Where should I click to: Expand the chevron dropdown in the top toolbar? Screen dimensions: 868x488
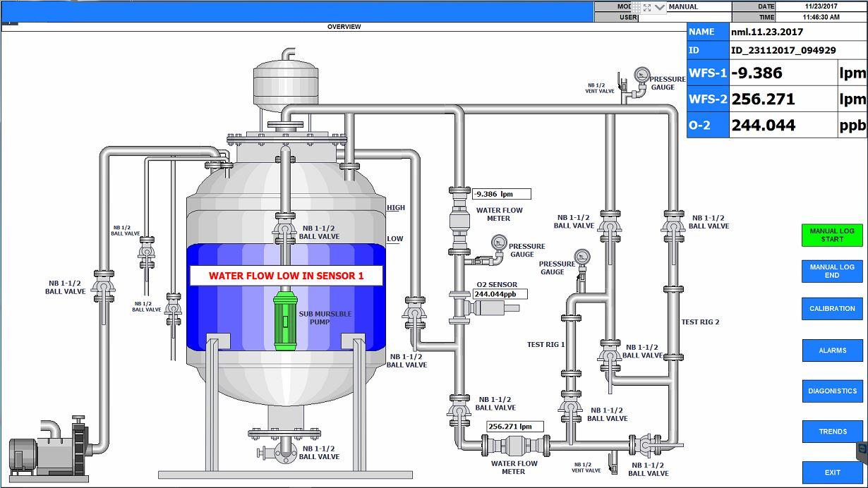(660, 7)
